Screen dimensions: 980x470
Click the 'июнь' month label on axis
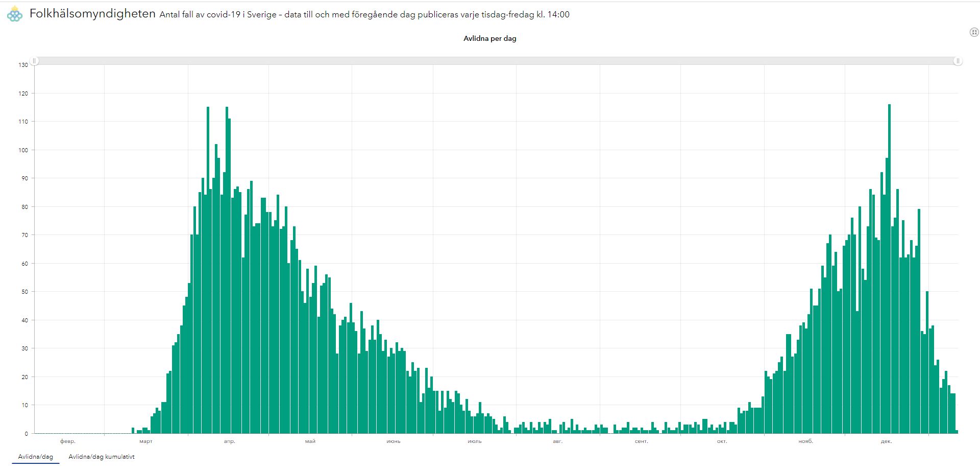coord(394,441)
